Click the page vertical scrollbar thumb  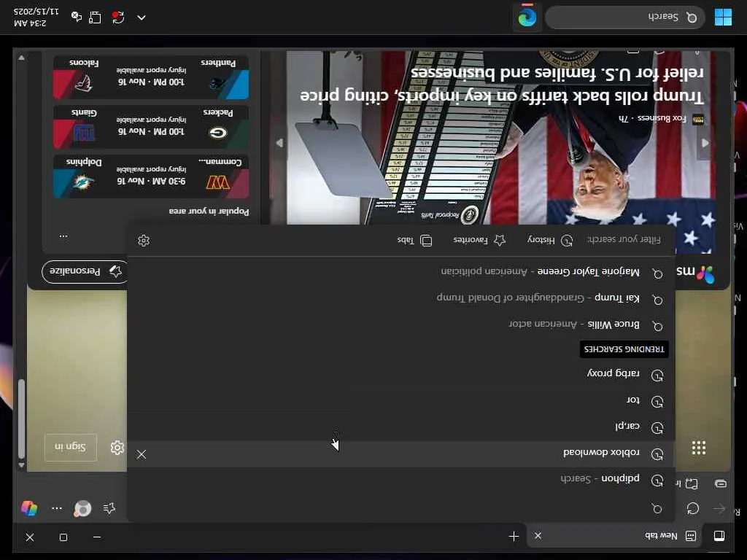pyautogui.click(x=21, y=419)
